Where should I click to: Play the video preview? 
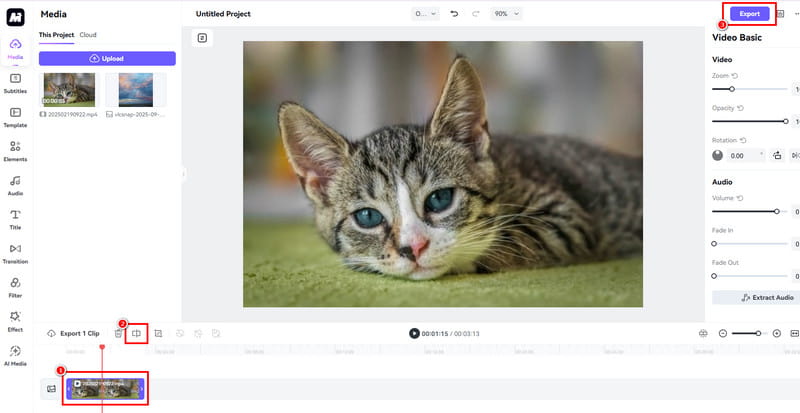[x=414, y=333]
